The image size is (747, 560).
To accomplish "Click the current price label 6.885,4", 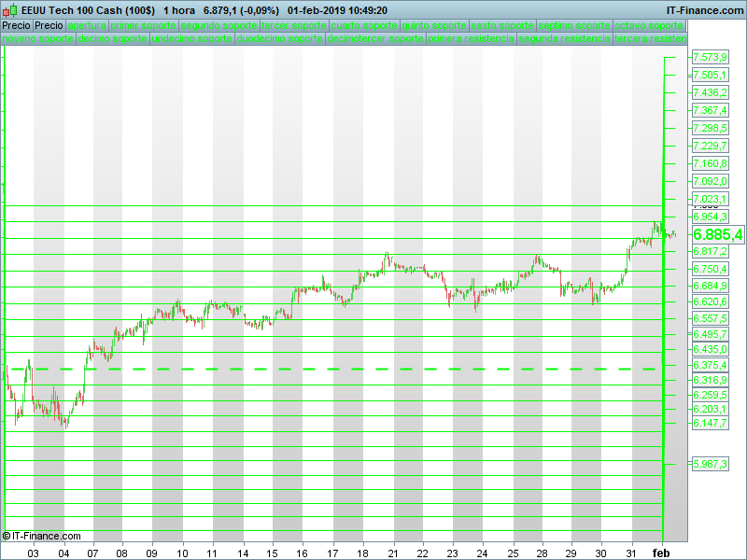I will [717, 234].
